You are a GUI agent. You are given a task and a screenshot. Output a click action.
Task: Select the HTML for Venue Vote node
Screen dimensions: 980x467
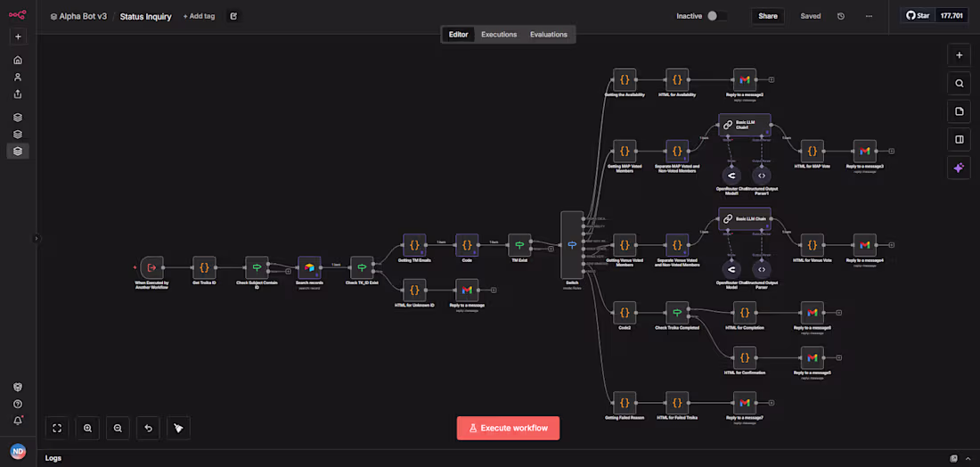(x=812, y=245)
